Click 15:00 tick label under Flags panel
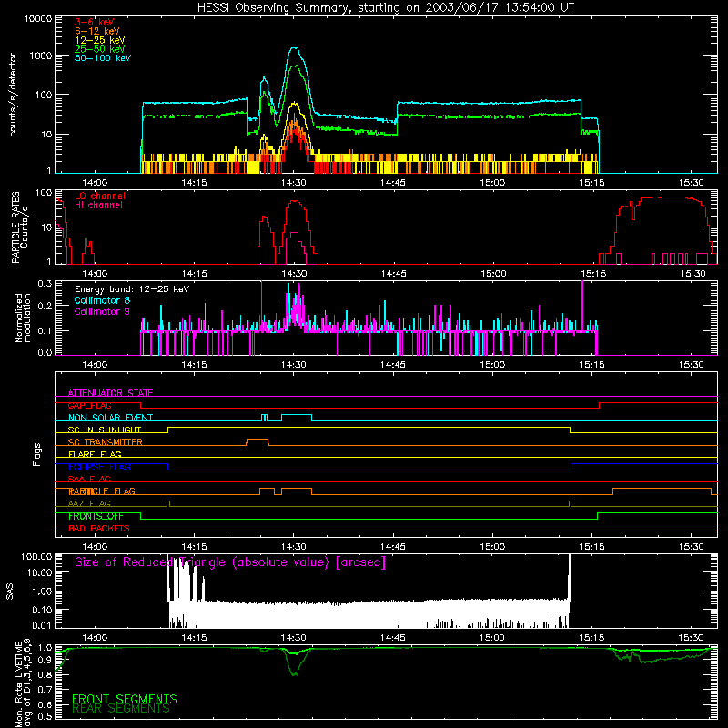The height and width of the screenshot is (728, 728). pos(492,546)
